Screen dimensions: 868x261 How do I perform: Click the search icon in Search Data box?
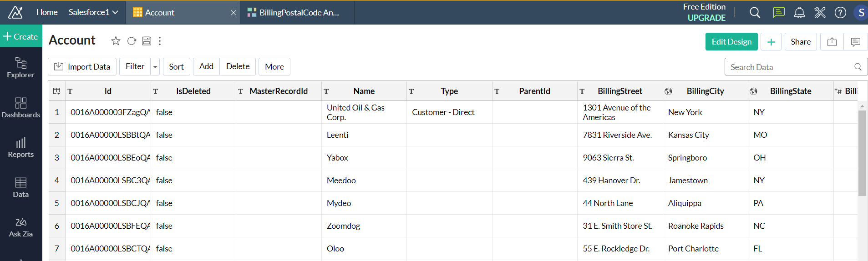coord(858,67)
